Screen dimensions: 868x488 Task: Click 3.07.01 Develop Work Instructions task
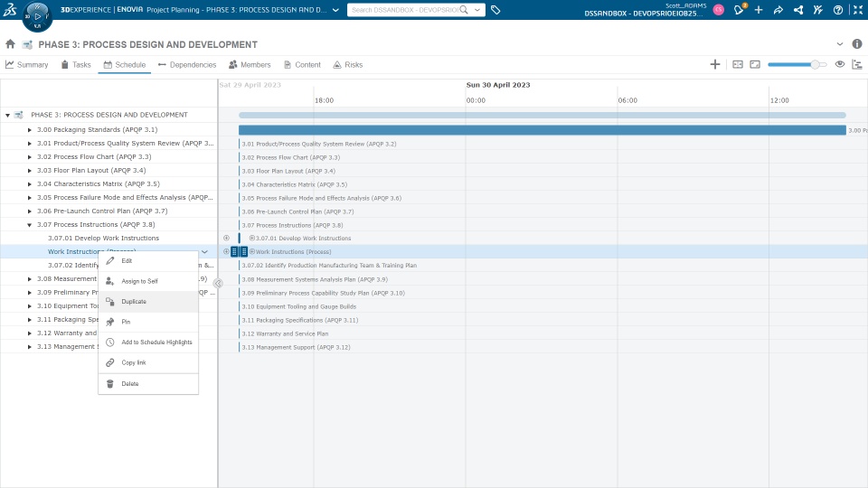click(x=103, y=239)
